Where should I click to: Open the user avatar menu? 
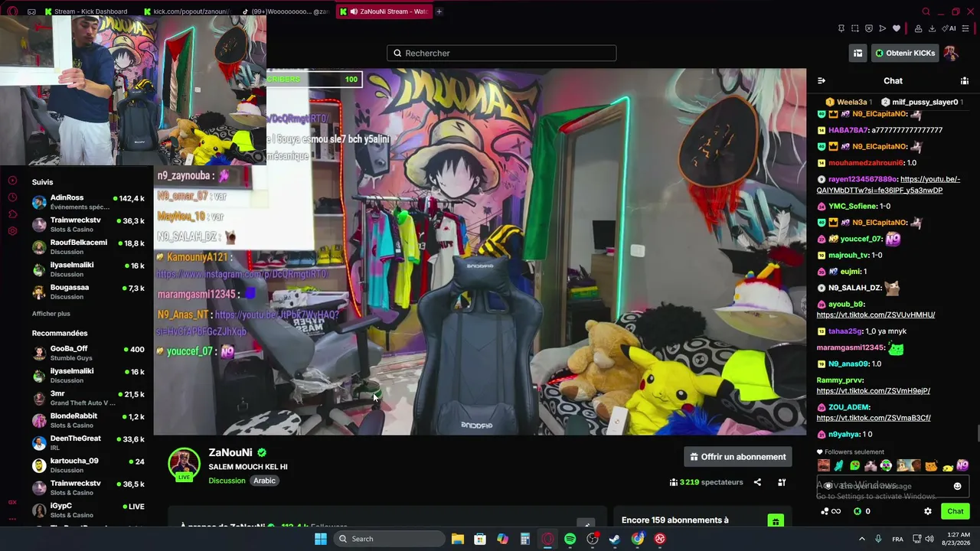[x=950, y=53]
